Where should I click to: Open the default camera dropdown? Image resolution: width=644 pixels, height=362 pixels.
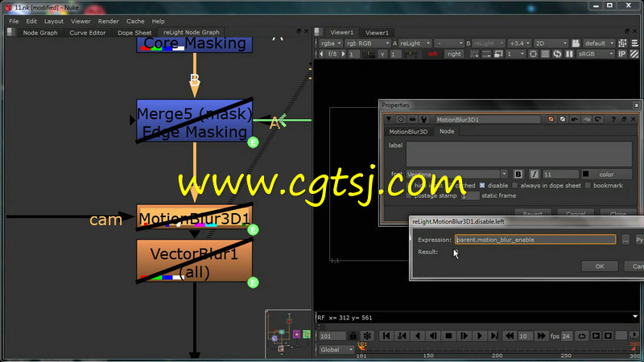point(599,43)
